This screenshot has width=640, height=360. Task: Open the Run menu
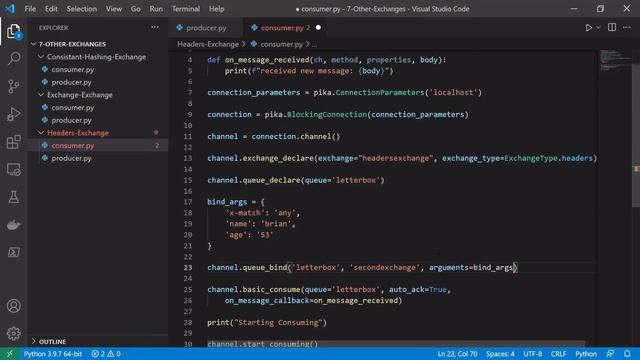pyautogui.click(x=156, y=9)
